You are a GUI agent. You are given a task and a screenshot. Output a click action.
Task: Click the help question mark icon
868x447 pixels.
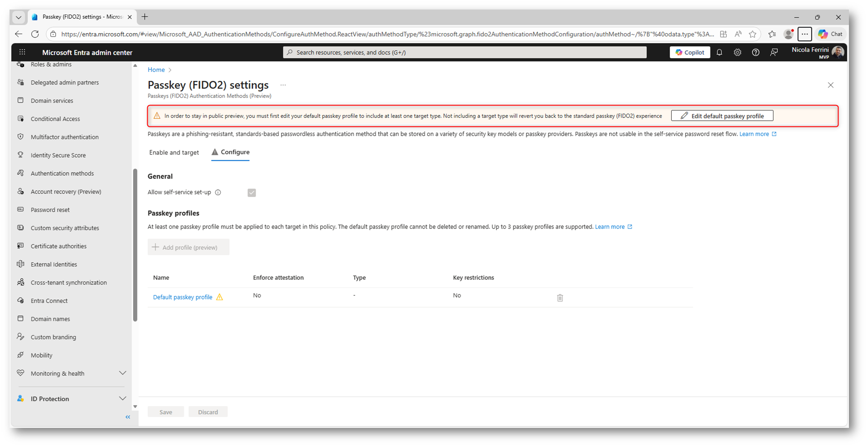coord(755,53)
